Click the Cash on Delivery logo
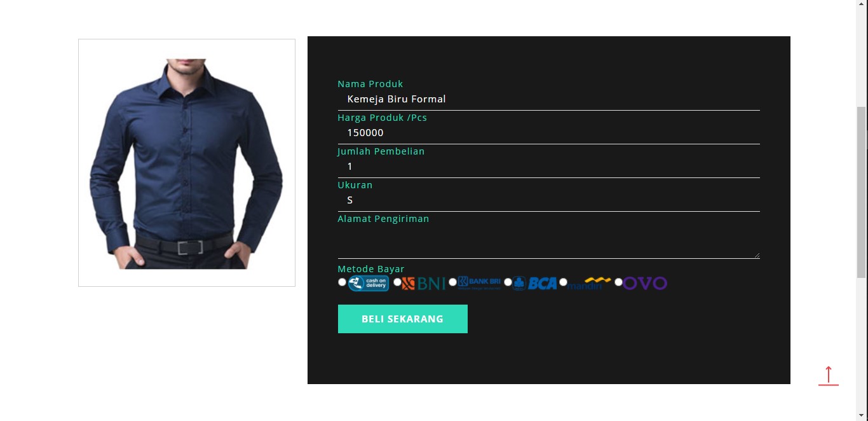Screen dimensions: 868x421 point(368,283)
